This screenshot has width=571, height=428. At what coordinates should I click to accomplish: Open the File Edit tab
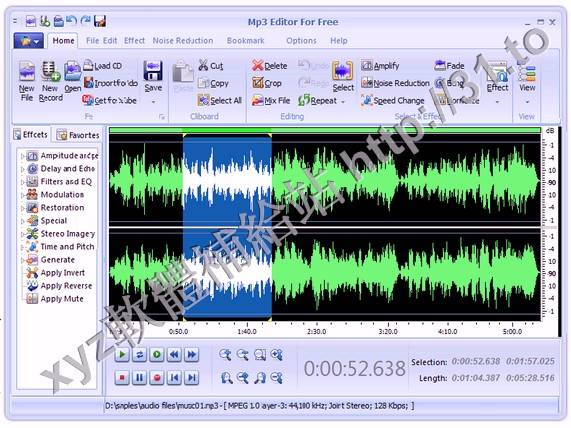101,40
